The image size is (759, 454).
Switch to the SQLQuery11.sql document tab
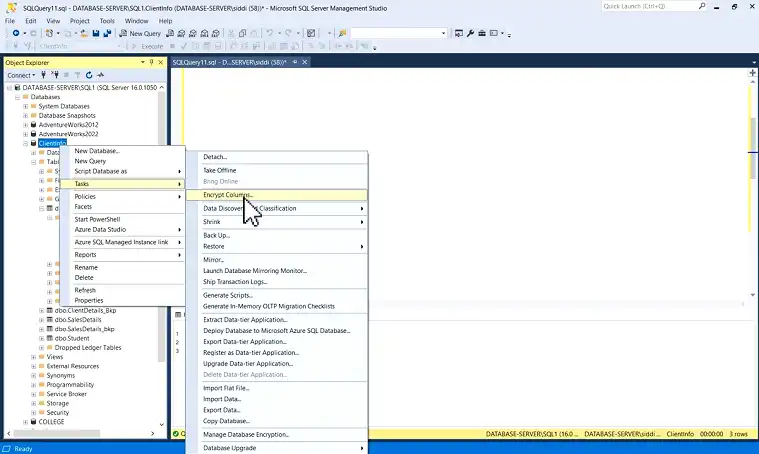pyautogui.click(x=229, y=62)
